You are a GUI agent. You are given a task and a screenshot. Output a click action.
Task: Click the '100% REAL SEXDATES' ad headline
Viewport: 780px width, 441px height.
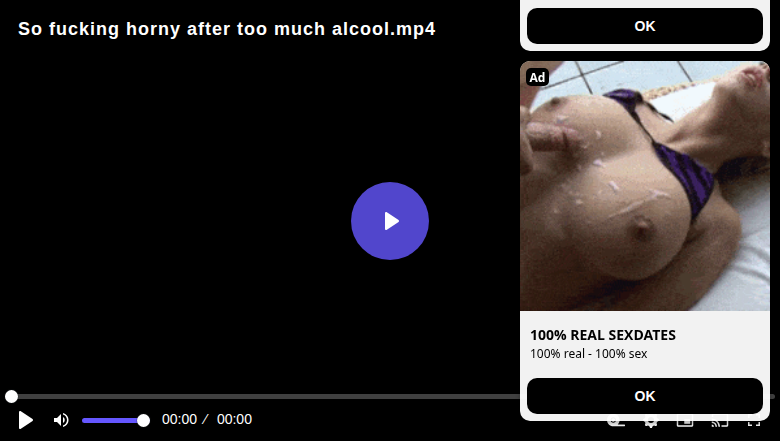[603, 335]
